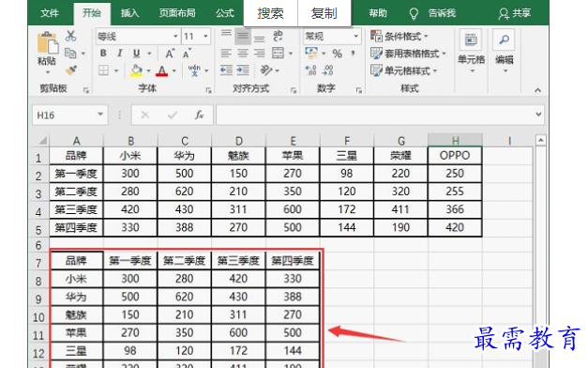Open 套用表格格式 table styles
Screen dimensions: 588x368
(408, 54)
